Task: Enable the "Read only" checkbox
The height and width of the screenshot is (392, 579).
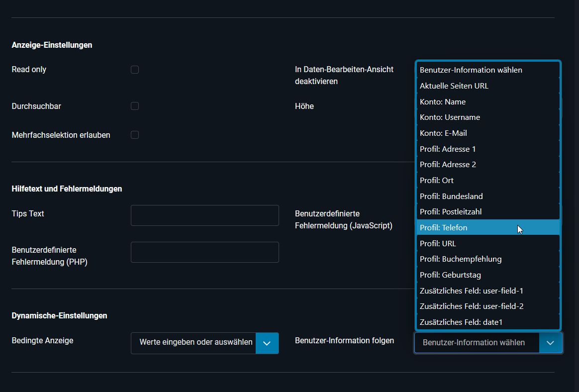Action: tap(134, 70)
